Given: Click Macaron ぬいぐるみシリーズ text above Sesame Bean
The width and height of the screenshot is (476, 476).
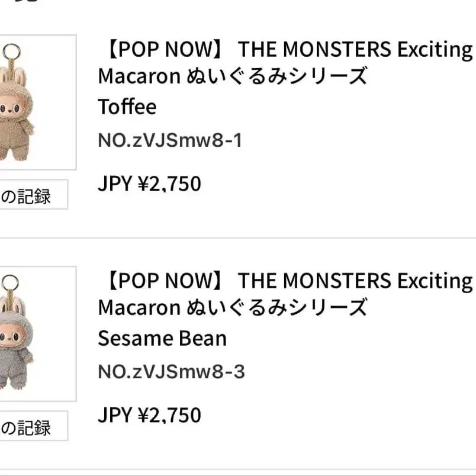Looking at the screenshot, I should 233,307.
